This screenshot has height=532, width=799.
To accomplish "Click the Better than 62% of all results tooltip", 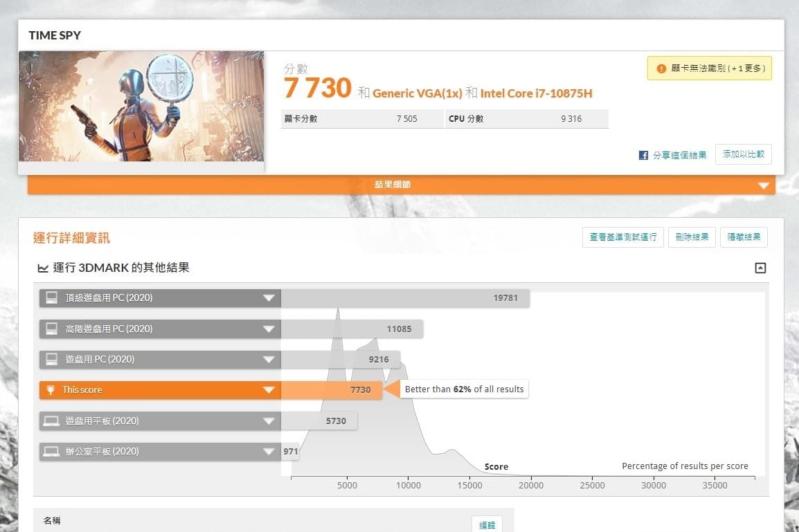I will 464,389.
